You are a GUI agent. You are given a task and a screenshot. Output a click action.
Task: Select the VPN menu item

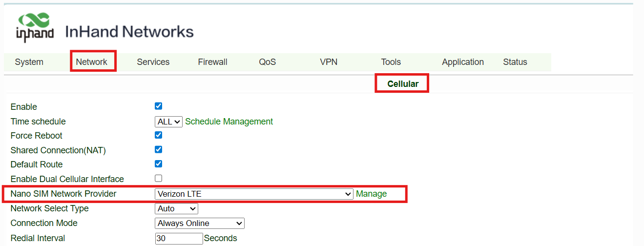click(328, 62)
